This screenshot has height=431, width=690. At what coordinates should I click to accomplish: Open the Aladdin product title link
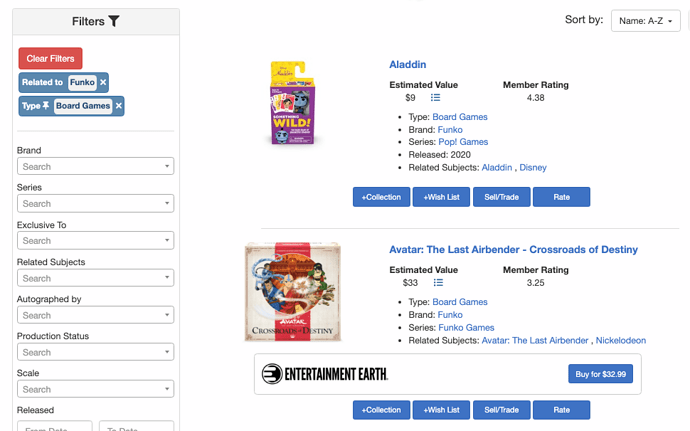(x=408, y=65)
